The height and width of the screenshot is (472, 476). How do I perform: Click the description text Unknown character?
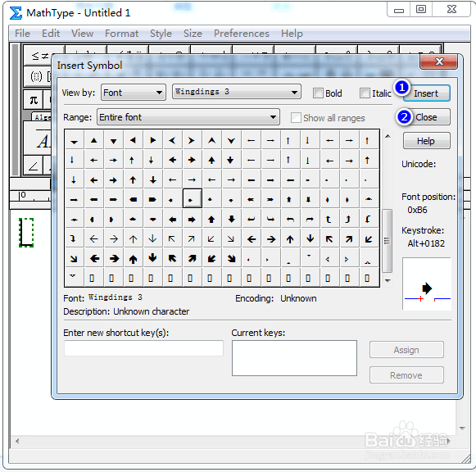(152, 311)
